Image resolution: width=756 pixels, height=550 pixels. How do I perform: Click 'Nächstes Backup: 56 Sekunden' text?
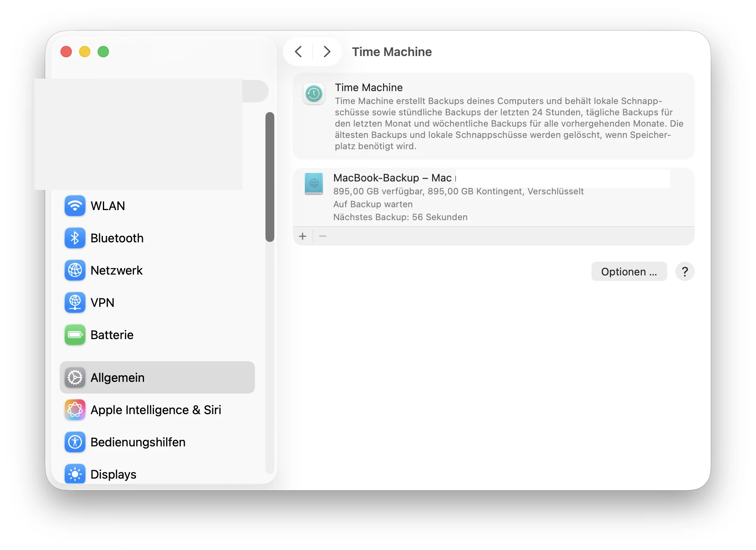(400, 217)
